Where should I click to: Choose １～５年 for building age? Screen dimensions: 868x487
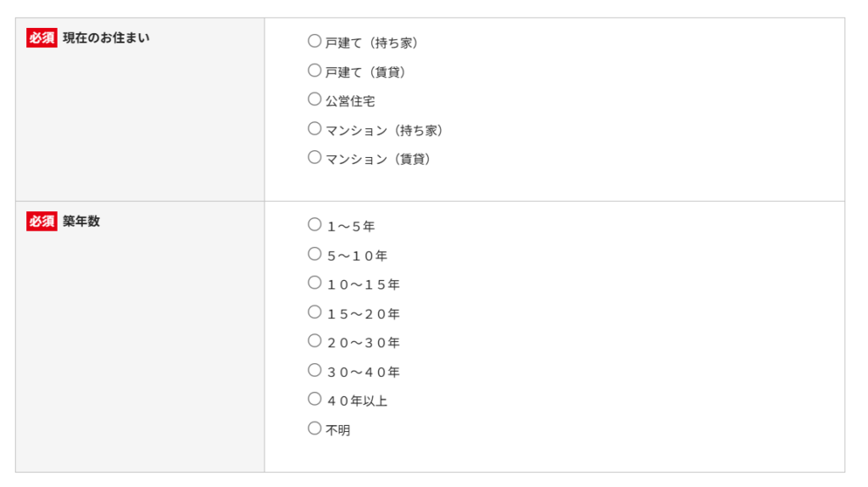314,225
